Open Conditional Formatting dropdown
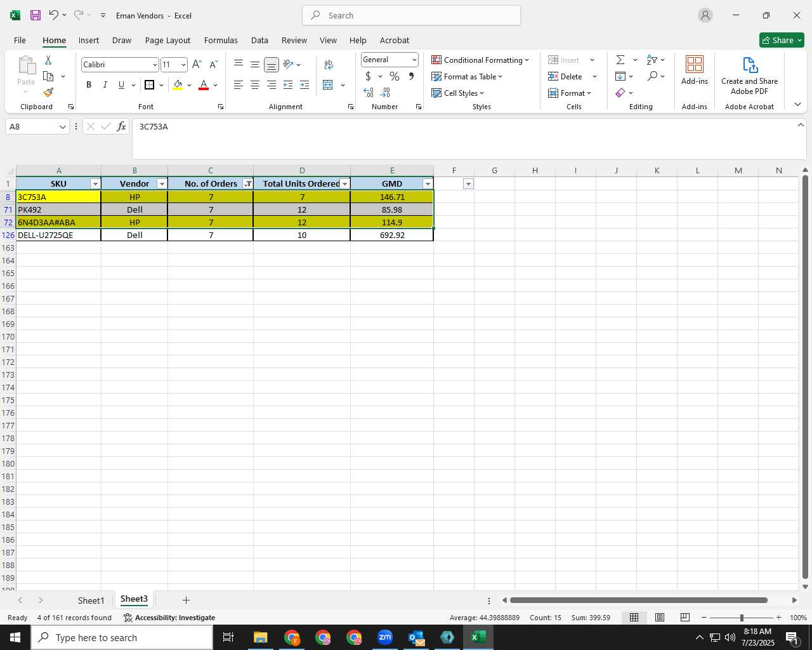The image size is (812, 650). [x=480, y=60]
